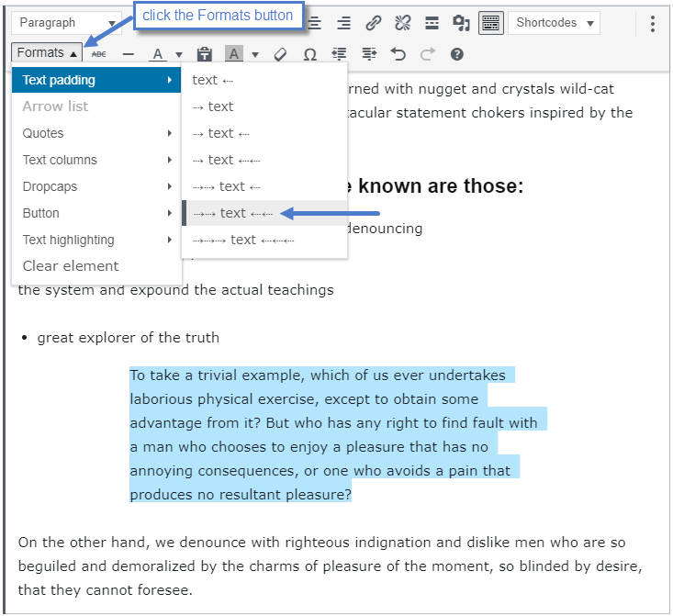Expand the Quotes submenu arrow
673x616 pixels.
click(170, 133)
